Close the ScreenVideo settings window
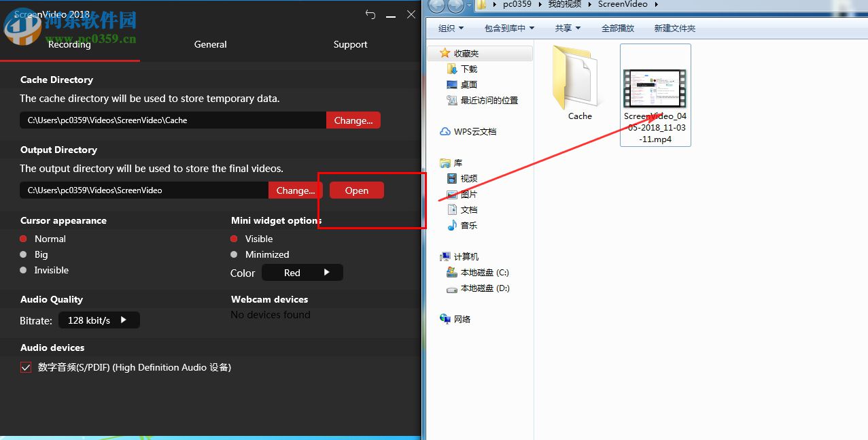The height and width of the screenshot is (440, 868). (411, 14)
